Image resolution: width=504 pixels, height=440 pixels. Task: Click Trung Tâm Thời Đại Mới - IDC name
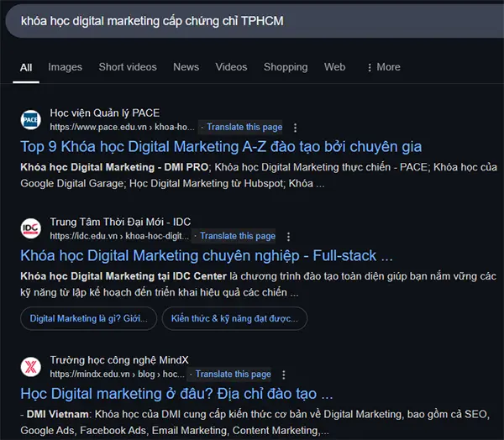[x=120, y=222]
